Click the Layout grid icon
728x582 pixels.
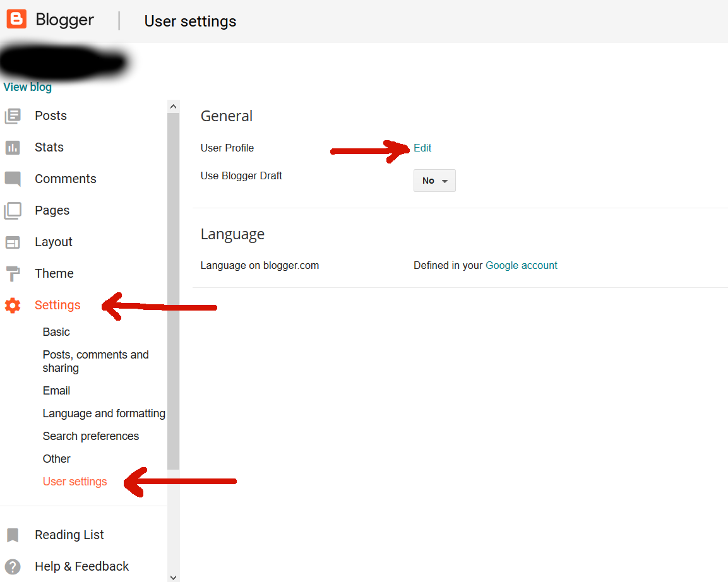13,242
